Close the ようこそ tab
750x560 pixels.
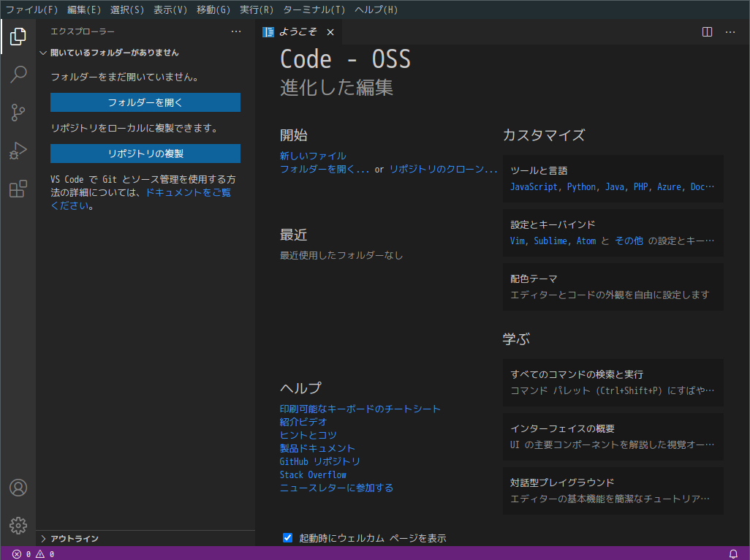[x=330, y=32]
